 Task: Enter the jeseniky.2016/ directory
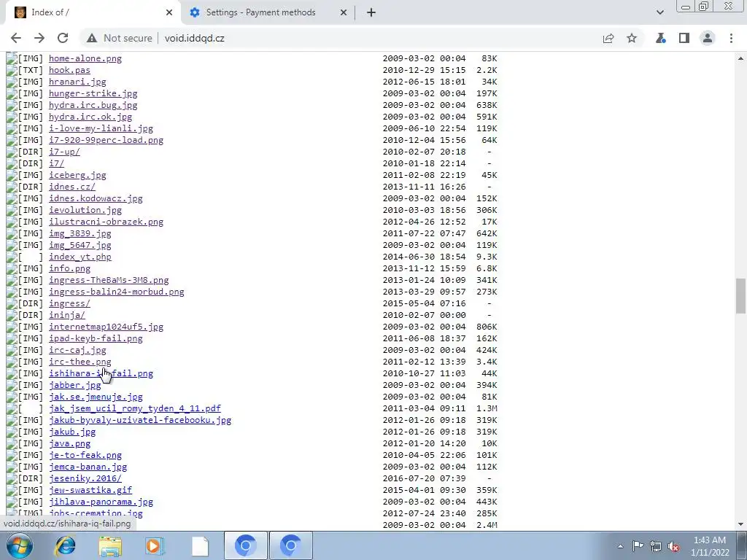[x=85, y=478]
